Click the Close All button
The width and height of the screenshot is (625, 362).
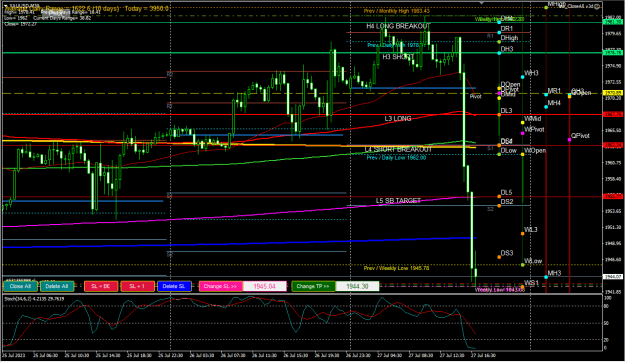point(20,286)
